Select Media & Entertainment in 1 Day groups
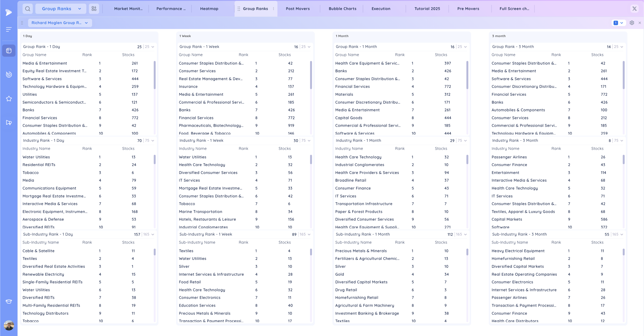Screen dimensions: 644x336 pos(45,63)
